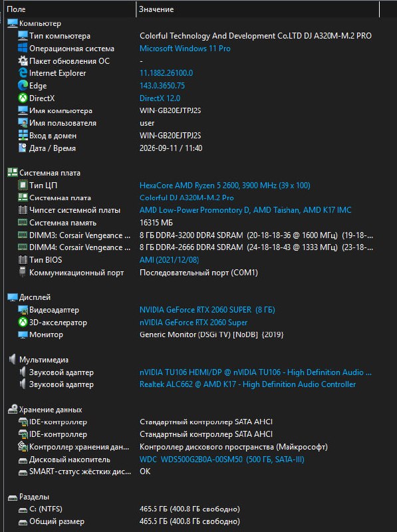Click the icon beside Тип компьютера
This screenshot has height=532, width=397.
coord(23,36)
